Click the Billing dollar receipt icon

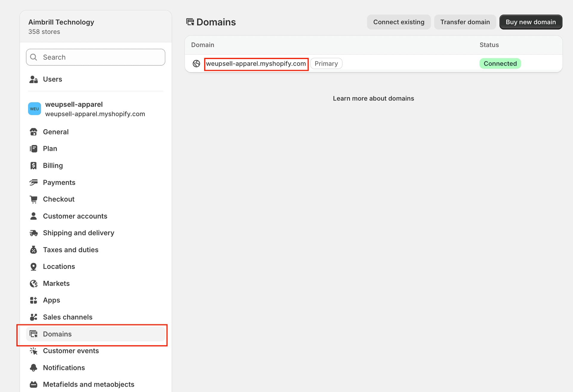click(33, 165)
